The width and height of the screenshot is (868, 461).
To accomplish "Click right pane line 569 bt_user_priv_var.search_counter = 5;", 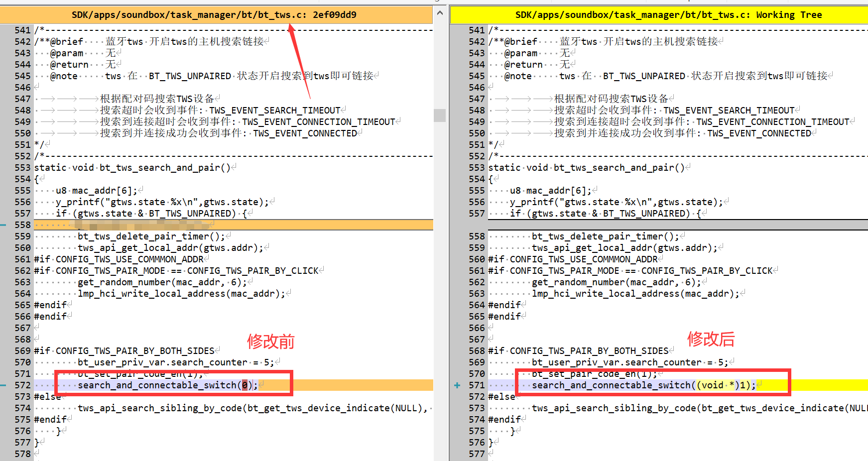I will pos(630,362).
